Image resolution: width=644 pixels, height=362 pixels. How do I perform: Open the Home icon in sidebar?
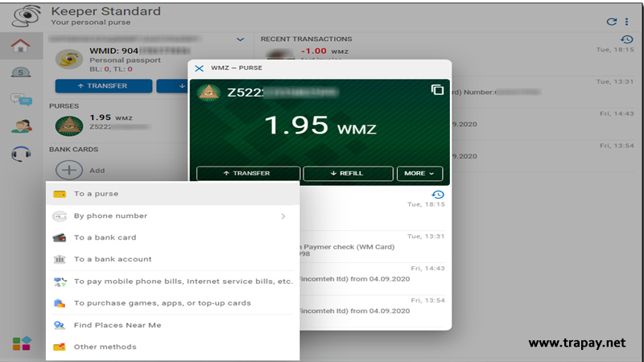click(21, 45)
